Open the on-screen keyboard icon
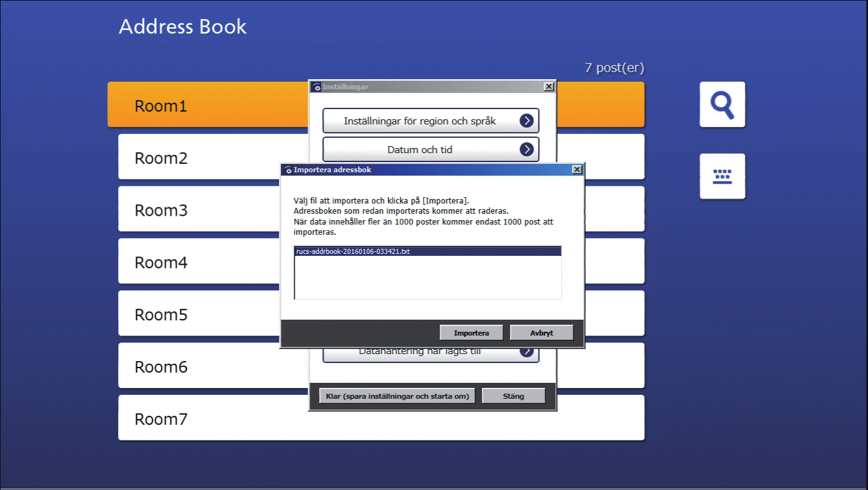The width and height of the screenshot is (868, 490). 722,176
